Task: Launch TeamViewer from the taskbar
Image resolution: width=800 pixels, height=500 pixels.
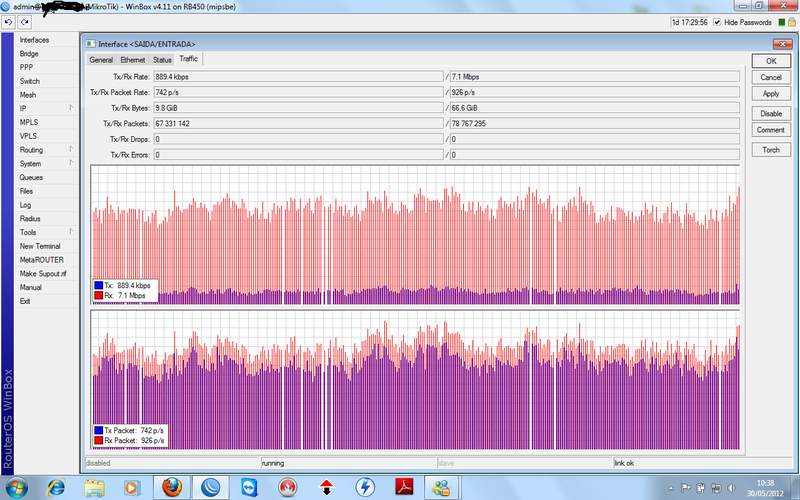Action: coord(248,487)
